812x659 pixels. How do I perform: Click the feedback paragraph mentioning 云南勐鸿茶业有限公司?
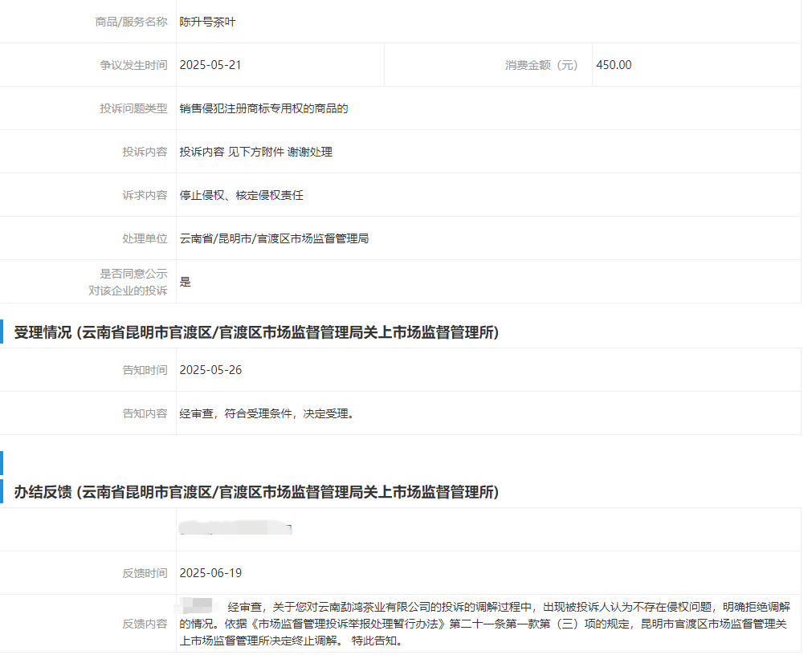[x=482, y=624]
